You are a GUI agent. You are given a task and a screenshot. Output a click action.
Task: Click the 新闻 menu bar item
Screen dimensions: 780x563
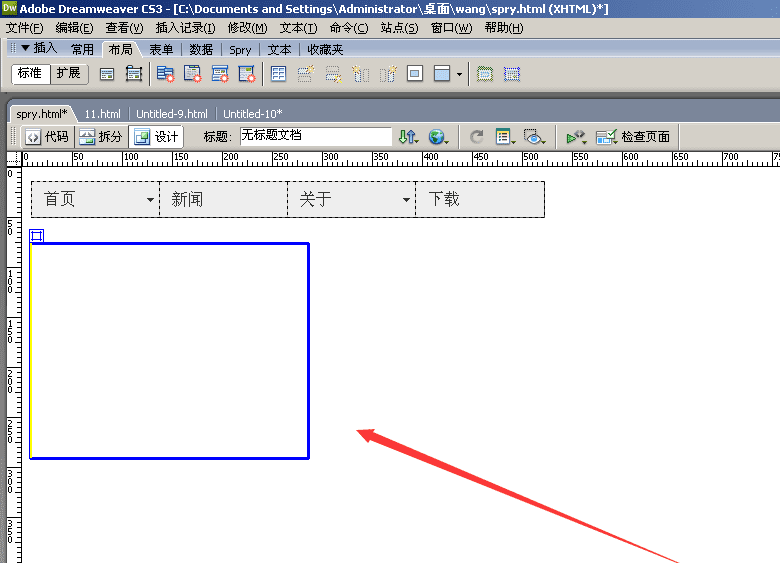pyautogui.click(x=223, y=199)
